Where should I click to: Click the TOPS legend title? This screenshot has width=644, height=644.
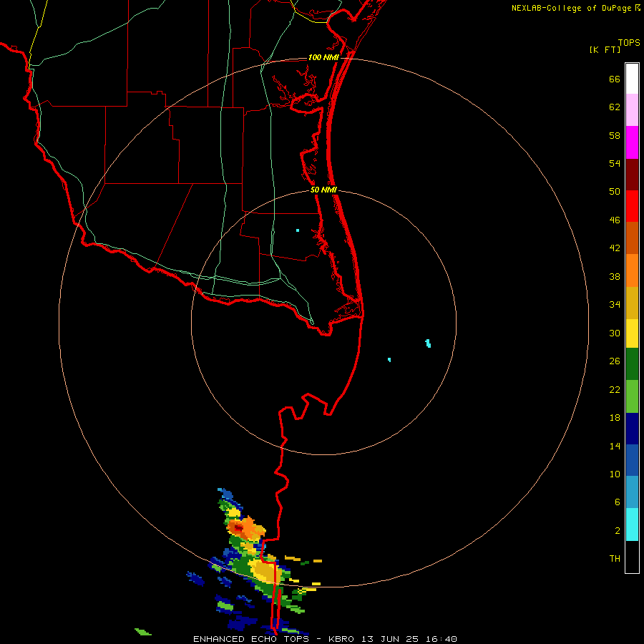click(x=629, y=42)
